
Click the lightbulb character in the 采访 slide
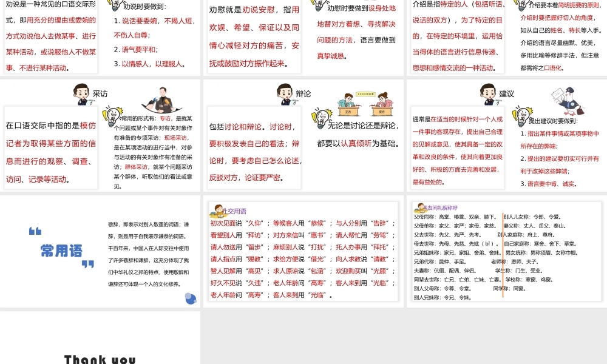pyautogui.click(x=113, y=116)
